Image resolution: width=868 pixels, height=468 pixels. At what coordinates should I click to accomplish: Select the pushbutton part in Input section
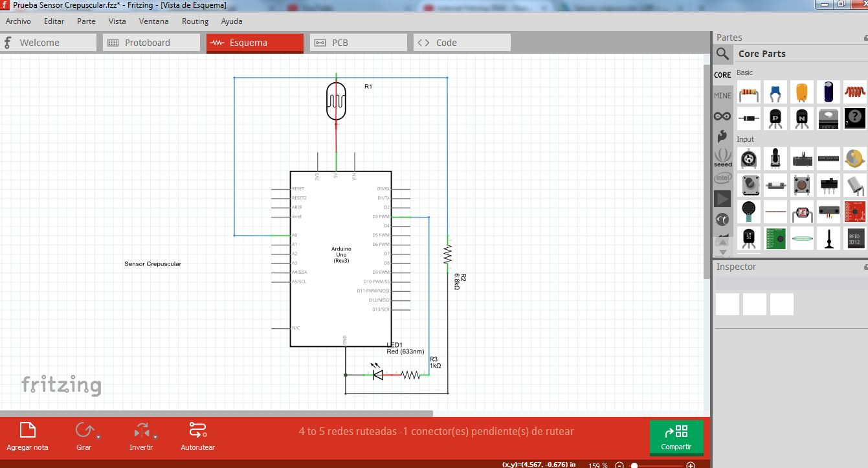pyautogui.click(x=802, y=186)
